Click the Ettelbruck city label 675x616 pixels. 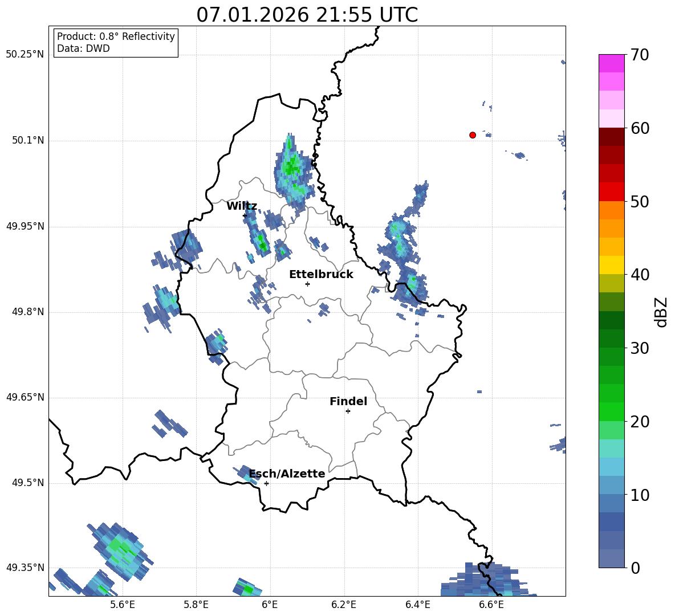point(321,275)
